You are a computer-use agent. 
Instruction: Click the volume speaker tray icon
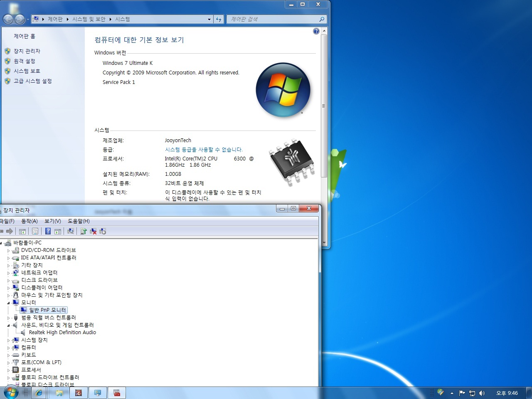482,393
